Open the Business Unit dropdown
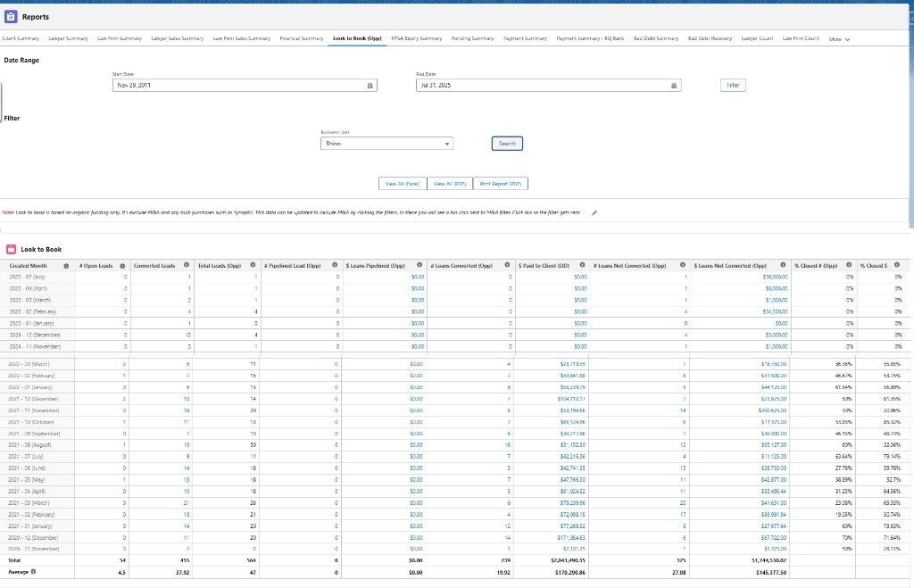The image size is (914, 588). click(x=386, y=144)
